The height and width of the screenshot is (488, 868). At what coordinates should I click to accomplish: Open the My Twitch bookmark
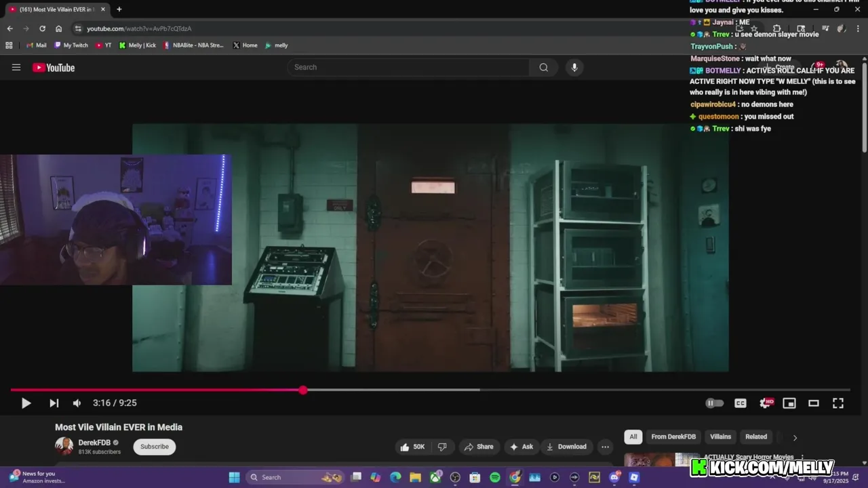pos(71,45)
